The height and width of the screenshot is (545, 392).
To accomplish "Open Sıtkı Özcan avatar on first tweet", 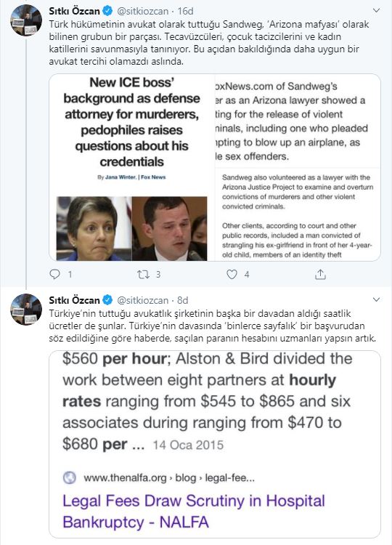I will point(26,20).
